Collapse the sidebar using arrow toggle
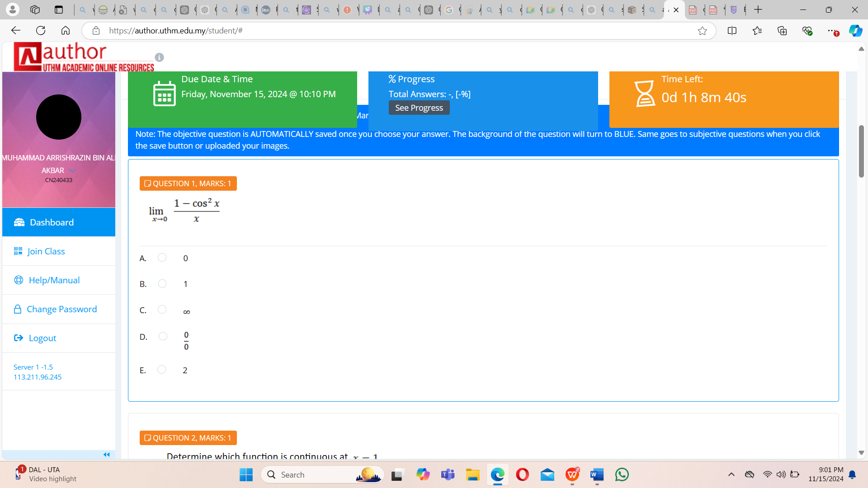Viewport: 868px width, 488px height. coord(107,455)
